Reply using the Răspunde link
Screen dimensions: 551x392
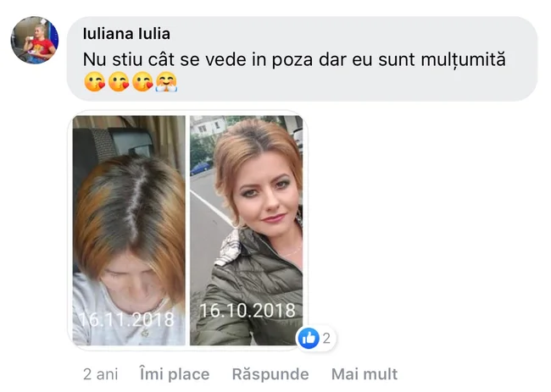click(270, 374)
